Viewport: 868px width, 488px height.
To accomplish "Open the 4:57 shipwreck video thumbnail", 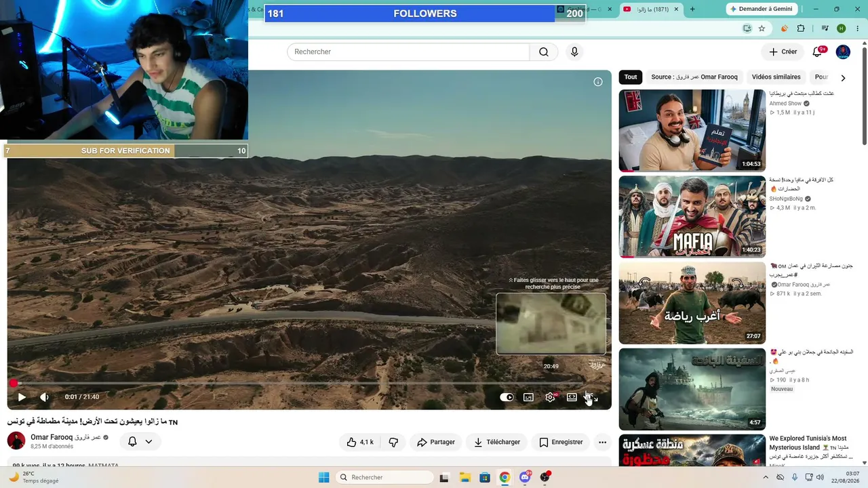I will 692,390.
